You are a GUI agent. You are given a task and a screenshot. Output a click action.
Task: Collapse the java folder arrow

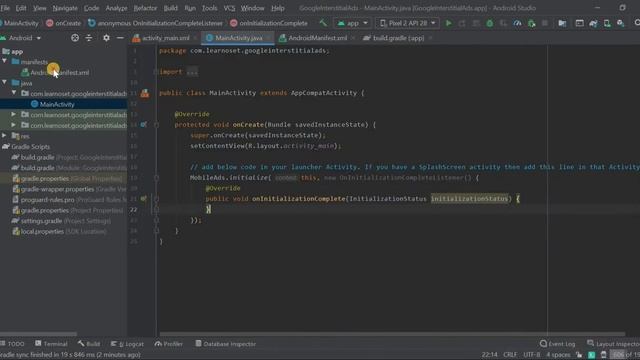coord(5,82)
